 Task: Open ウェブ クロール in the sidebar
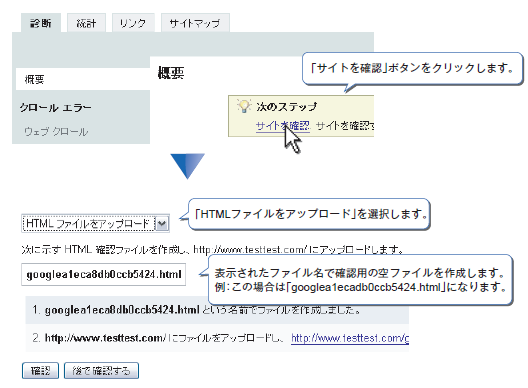pyautogui.click(x=56, y=131)
